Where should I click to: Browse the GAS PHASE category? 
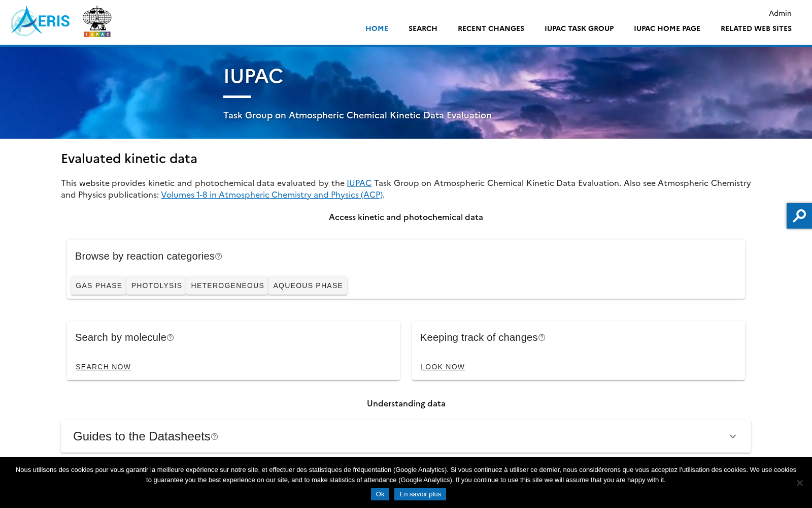(x=98, y=285)
